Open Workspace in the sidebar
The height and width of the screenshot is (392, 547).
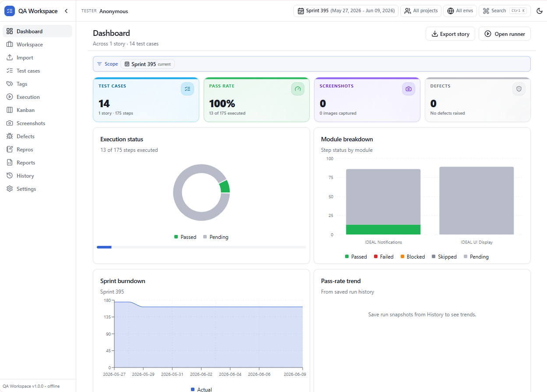pos(37,44)
